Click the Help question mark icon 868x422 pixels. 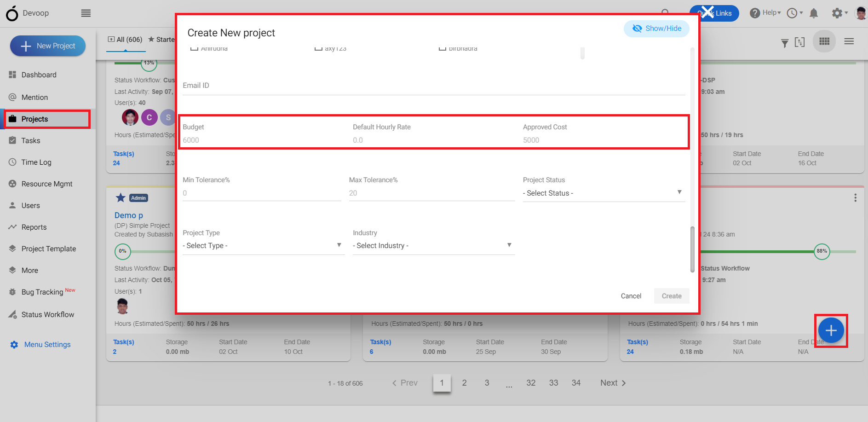point(755,13)
